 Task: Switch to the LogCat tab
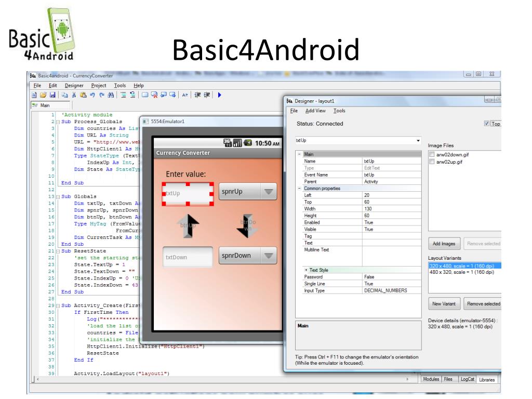467,379
